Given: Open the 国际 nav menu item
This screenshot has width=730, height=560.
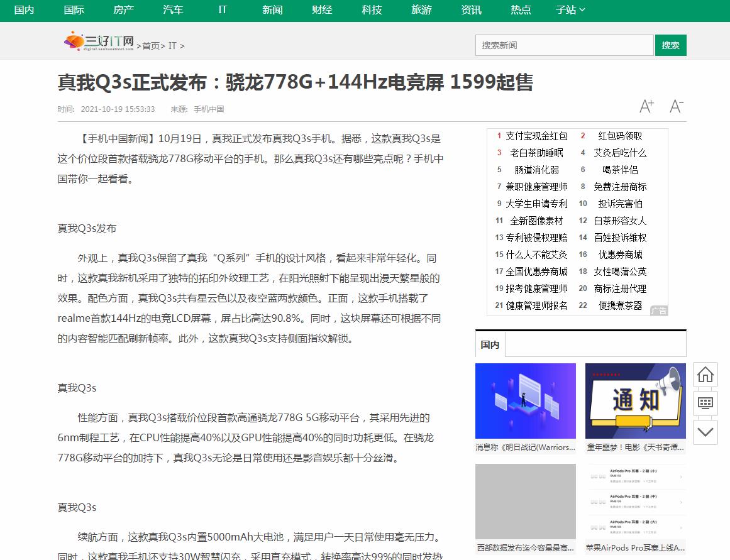Looking at the screenshot, I should click(74, 10).
